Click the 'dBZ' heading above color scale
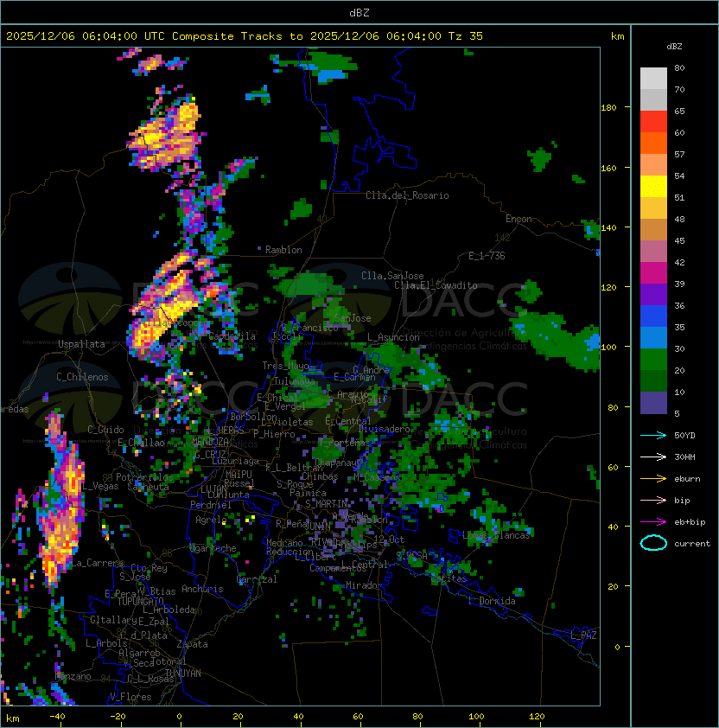Image resolution: width=719 pixels, height=728 pixels. tap(674, 47)
